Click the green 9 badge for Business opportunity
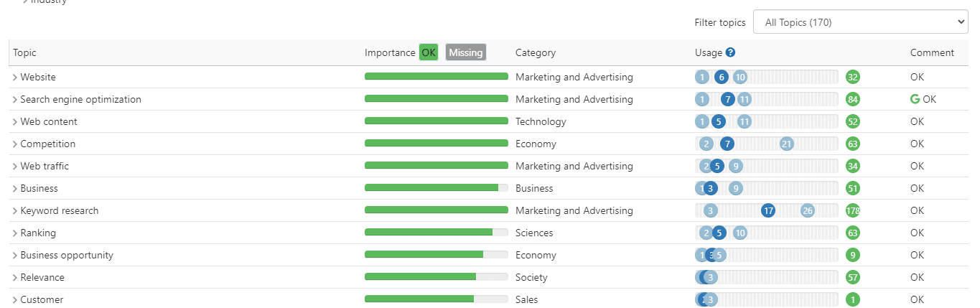 tap(853, 255)
